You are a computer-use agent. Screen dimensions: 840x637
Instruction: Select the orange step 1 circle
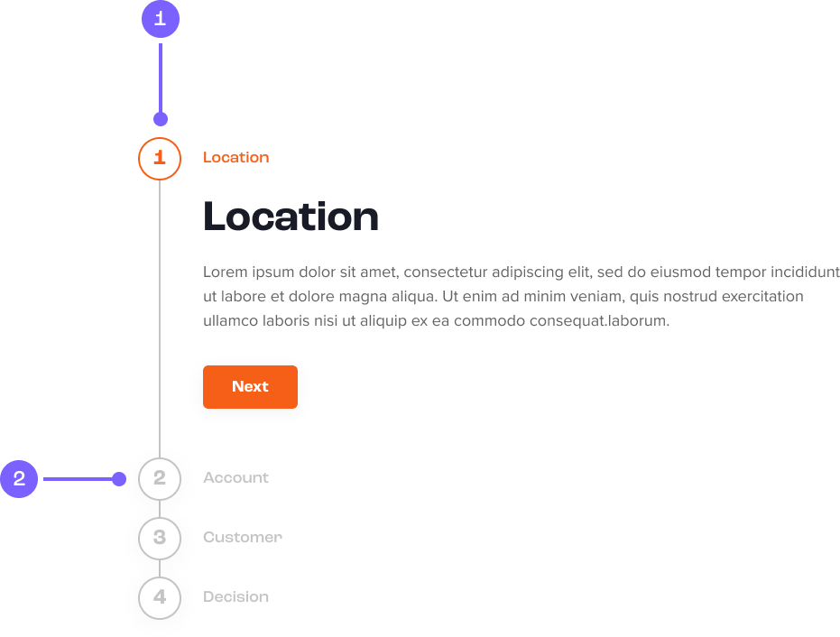(x=160, y=158)
